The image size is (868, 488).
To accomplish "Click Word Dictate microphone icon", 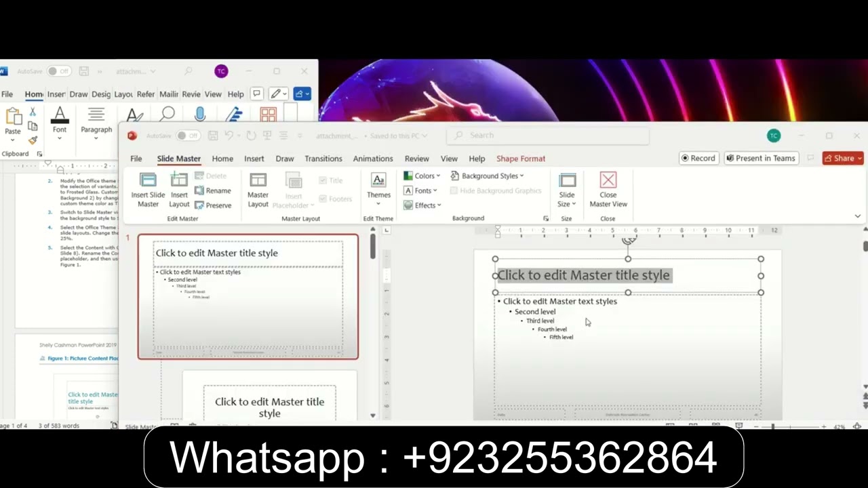I will click(x=200, y=115).
